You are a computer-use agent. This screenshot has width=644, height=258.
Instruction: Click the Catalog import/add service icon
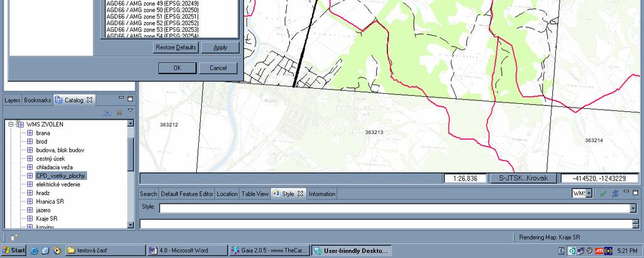pyautogui.click(x=107, y=112)
